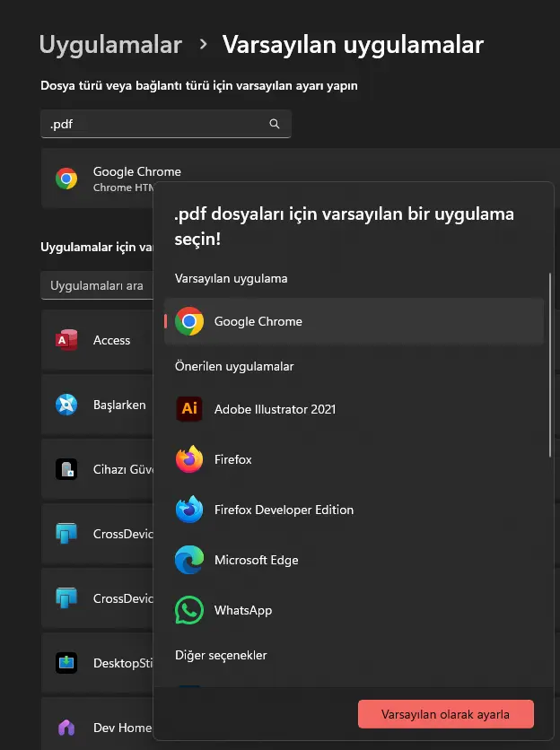
Task: Click Google Chrome name in .pdf row
Action: (x=137, y=171)
